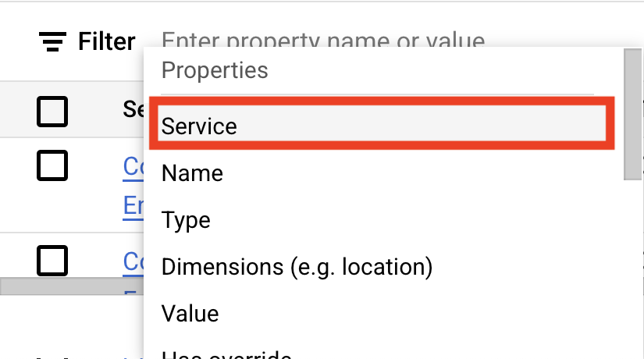Tick the second table row checkbox
Viewport: 644px width, 359px height.
coord(52,259)
